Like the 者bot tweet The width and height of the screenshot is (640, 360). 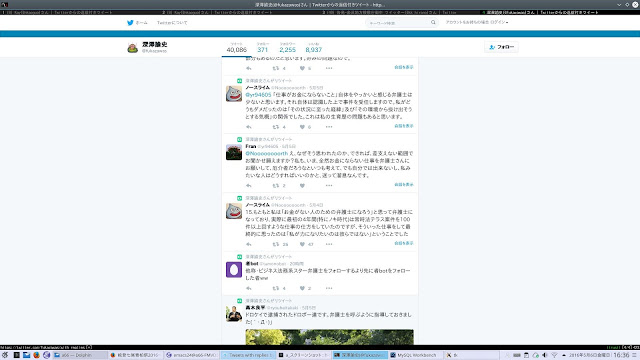[x=302, y=288]
